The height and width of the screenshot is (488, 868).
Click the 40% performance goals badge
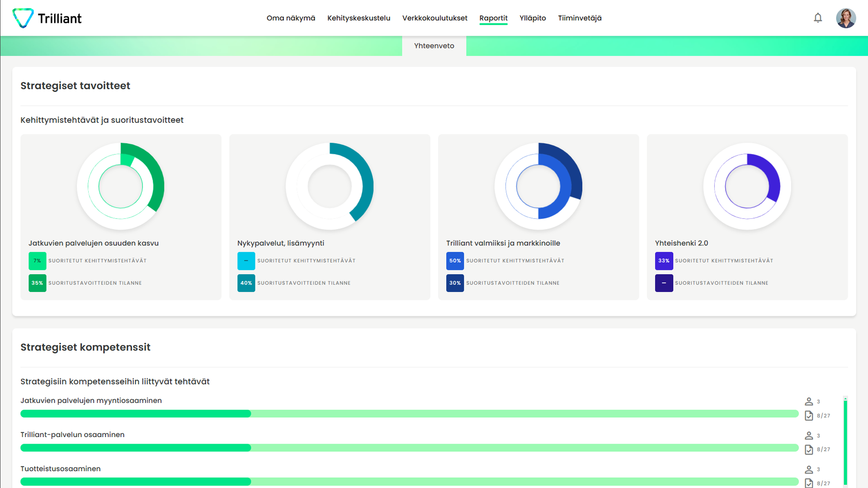point(246,283)
